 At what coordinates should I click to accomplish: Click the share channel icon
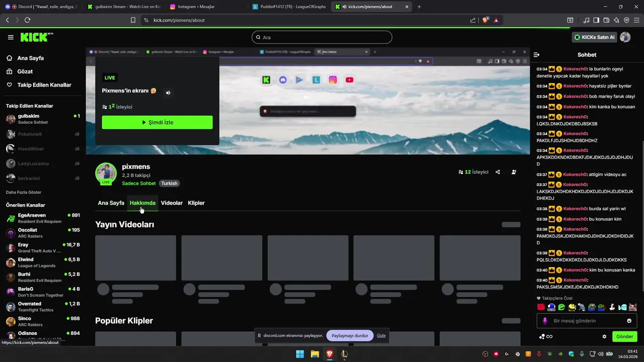point(498,172)
